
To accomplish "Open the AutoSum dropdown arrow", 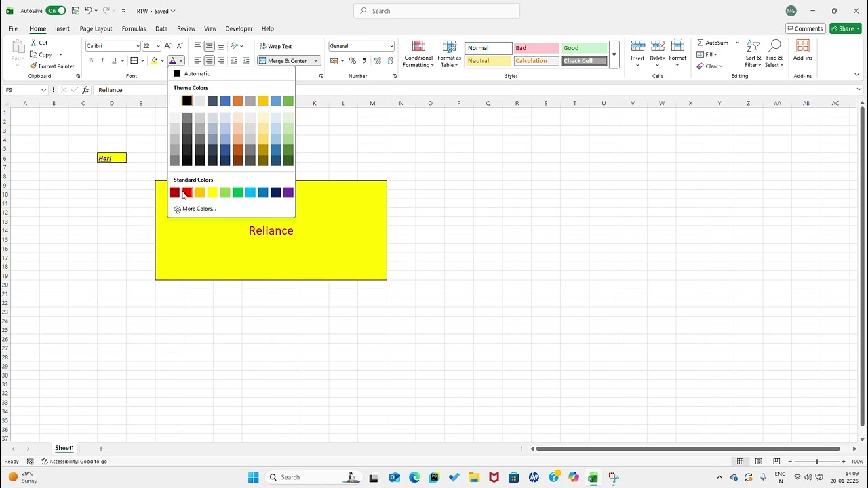I will click(738, 43).
